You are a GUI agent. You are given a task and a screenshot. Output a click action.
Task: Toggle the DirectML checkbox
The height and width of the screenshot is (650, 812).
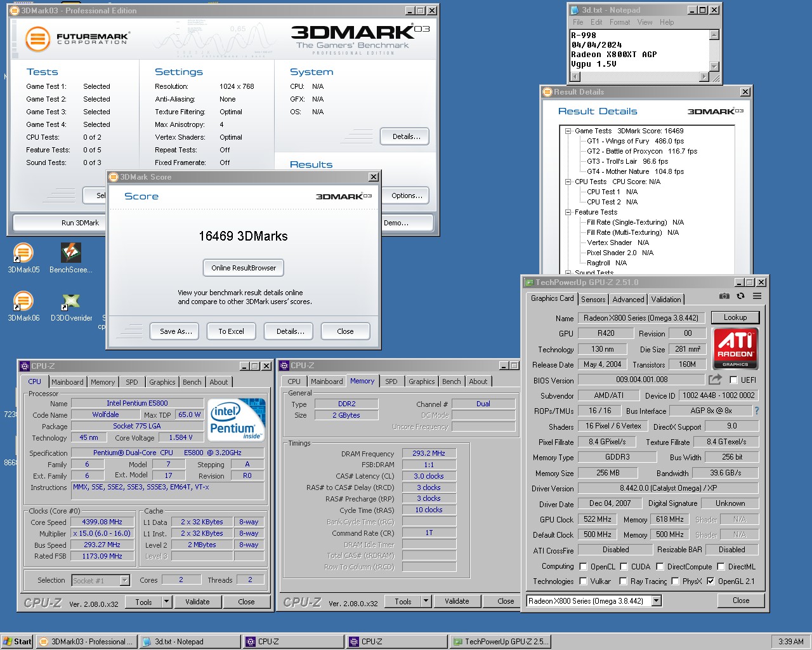(x=721, y=567)
